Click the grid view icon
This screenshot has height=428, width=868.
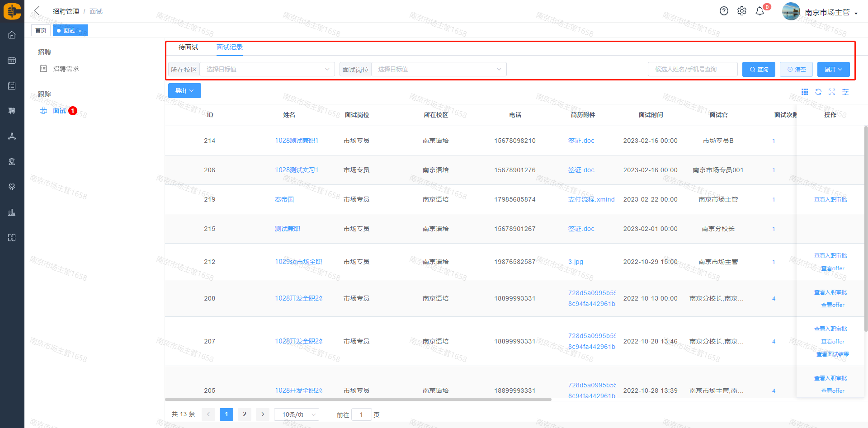tap(805, 92)
